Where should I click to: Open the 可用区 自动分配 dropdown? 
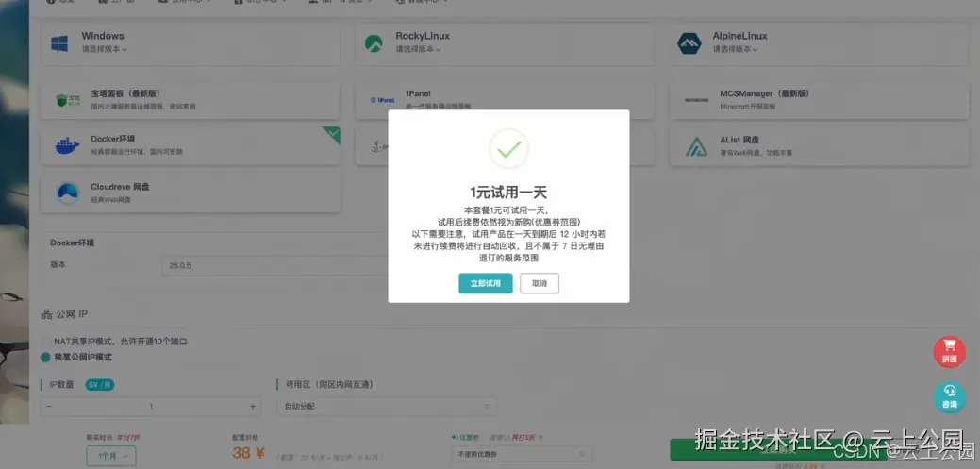click(x=387, y=407)
